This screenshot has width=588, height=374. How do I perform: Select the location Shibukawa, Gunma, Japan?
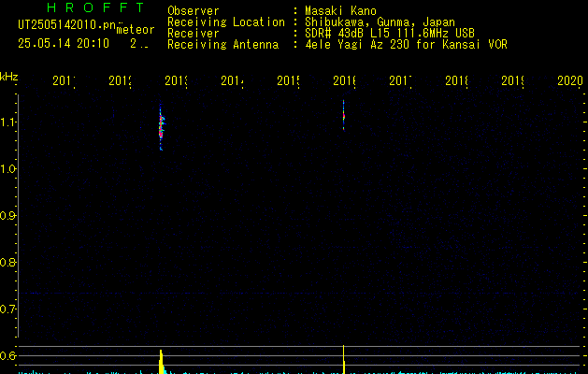[380, 22]
